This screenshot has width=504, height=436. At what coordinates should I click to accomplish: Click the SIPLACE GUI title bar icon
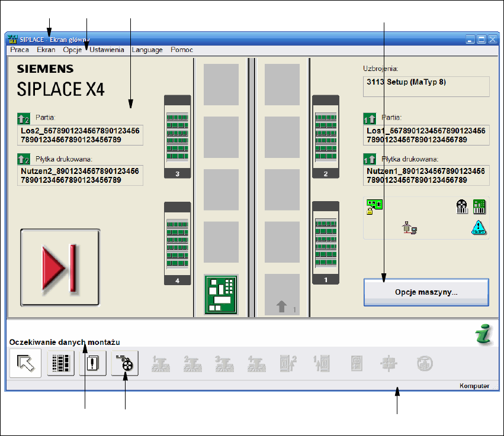click(x=12, y=39)
